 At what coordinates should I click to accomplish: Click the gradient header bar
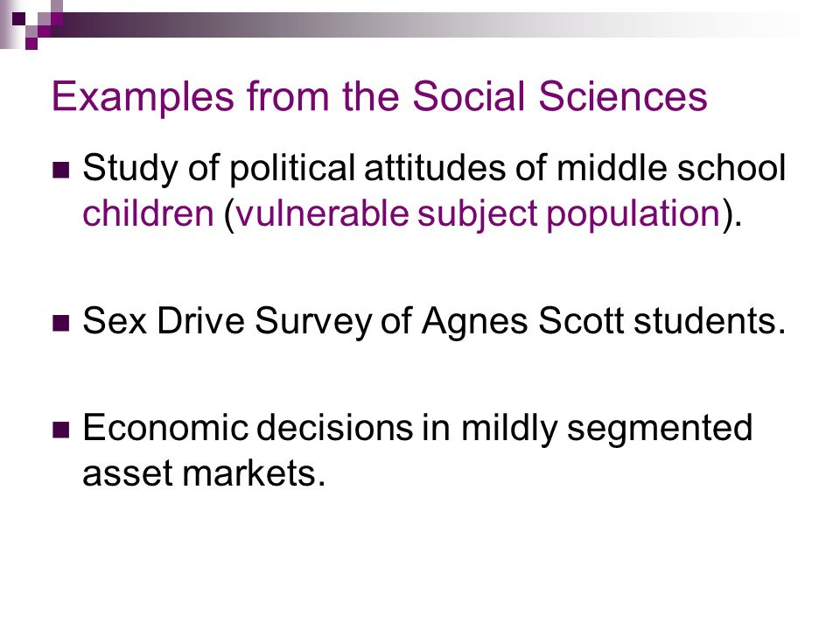(429, 24)
